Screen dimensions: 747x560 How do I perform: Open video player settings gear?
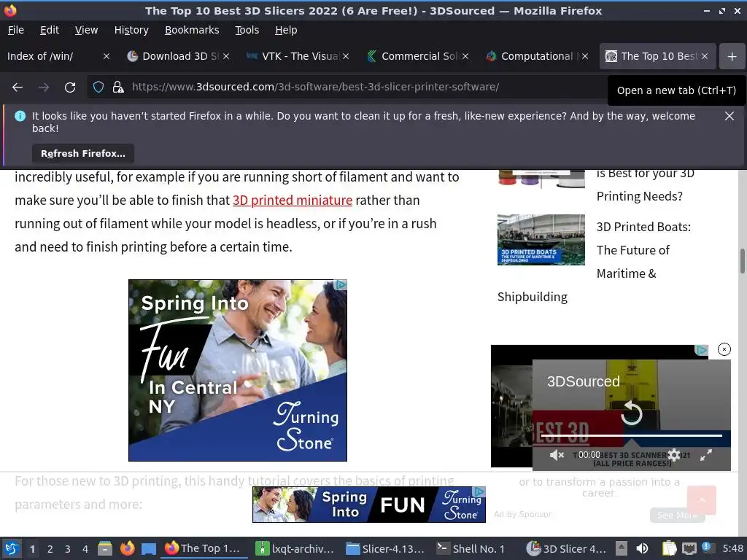673,455
